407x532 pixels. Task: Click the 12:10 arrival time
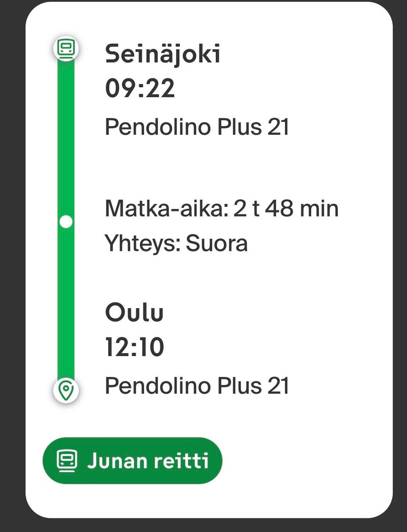click(x=134, y=347)
